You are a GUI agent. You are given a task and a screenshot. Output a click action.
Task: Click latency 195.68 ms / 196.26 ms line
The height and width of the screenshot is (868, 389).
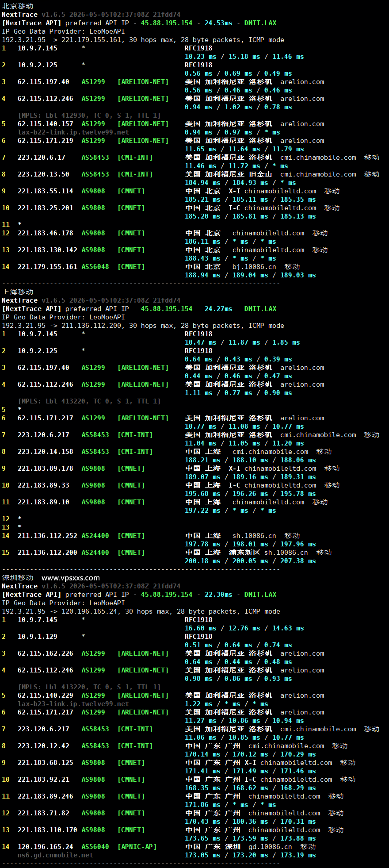coord(250,494)
